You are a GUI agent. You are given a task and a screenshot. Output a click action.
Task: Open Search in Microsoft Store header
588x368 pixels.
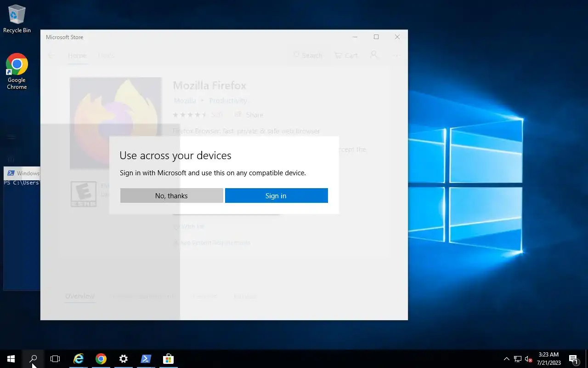point(308,55)
